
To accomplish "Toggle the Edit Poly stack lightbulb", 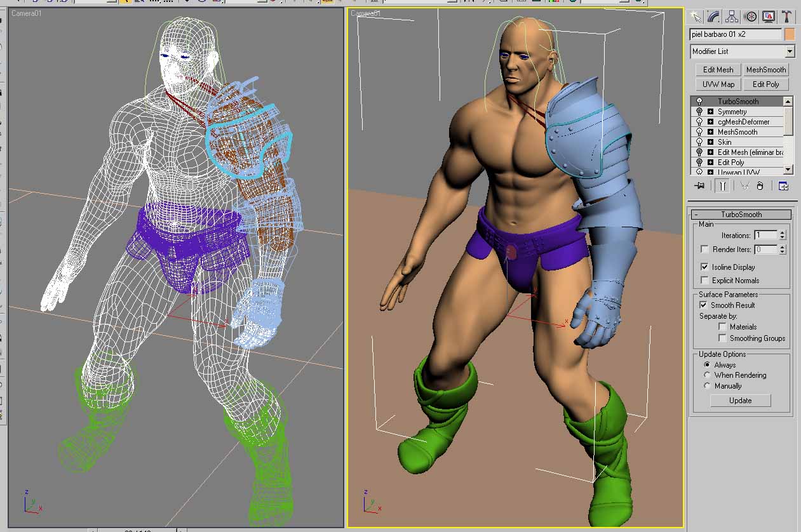I will [x=699, y=163].
